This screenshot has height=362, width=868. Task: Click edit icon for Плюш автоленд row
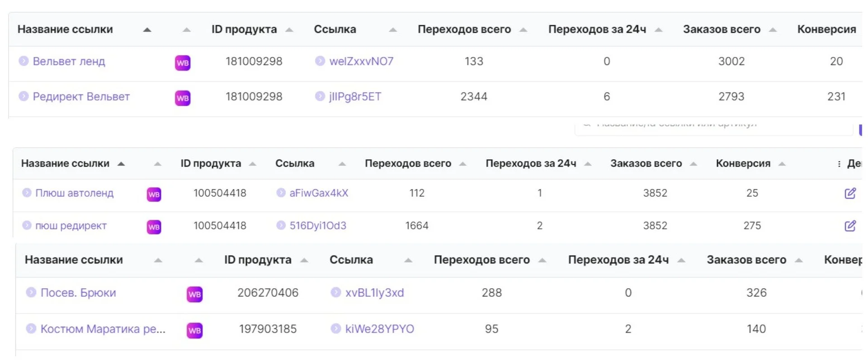850,193
